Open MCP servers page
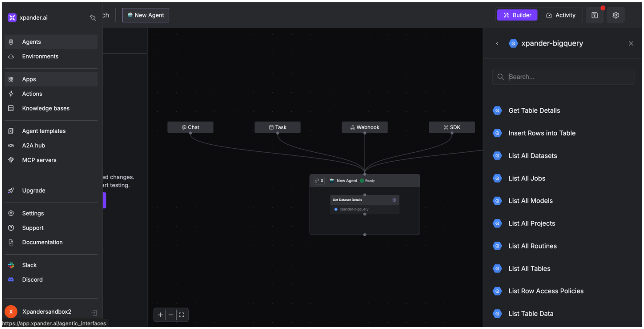644x329 pixels. click(x=39, y=160)
